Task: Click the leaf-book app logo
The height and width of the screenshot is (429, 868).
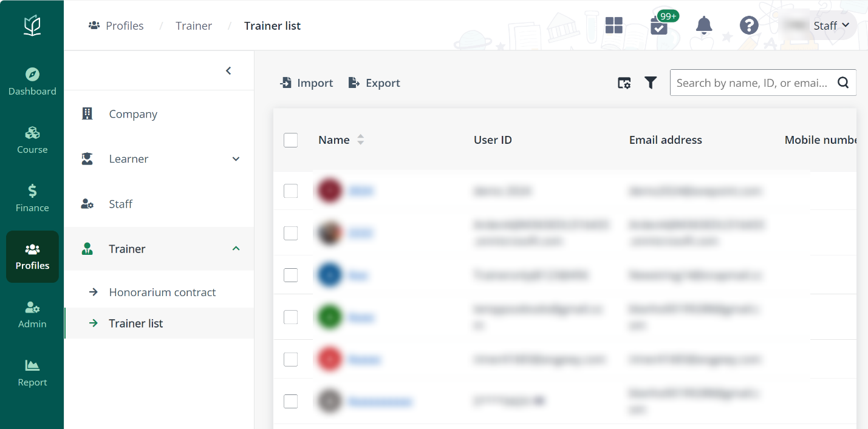Action: (32, 25)
